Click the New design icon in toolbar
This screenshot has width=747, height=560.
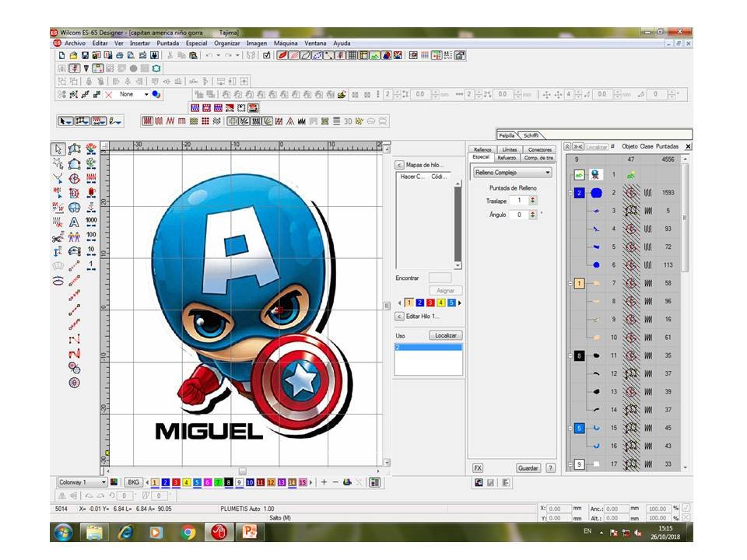(62, 56)
